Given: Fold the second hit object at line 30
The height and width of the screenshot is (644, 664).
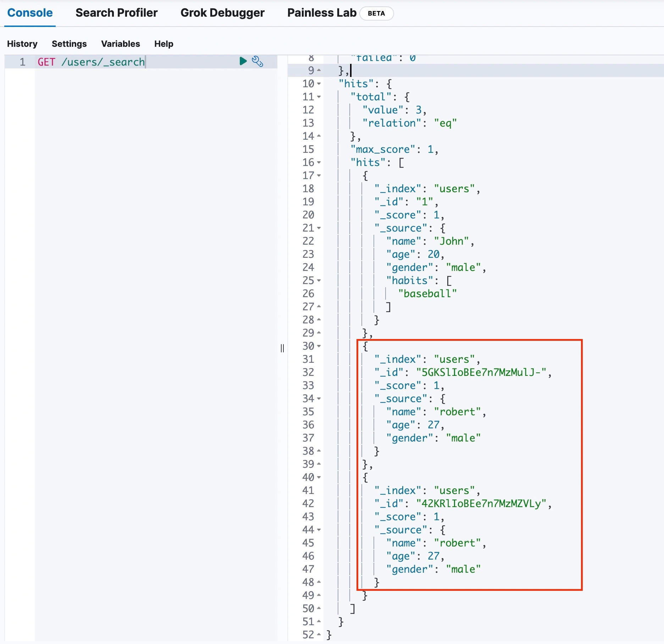Looking at the screenshot, I should (319, 346).
